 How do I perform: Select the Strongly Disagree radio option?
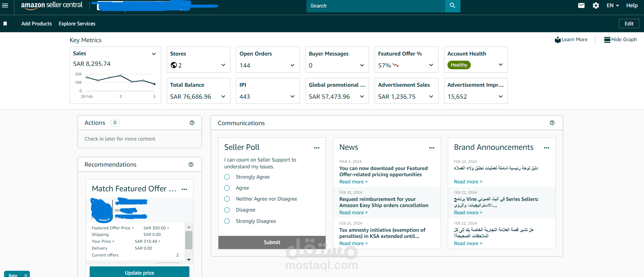227,221
